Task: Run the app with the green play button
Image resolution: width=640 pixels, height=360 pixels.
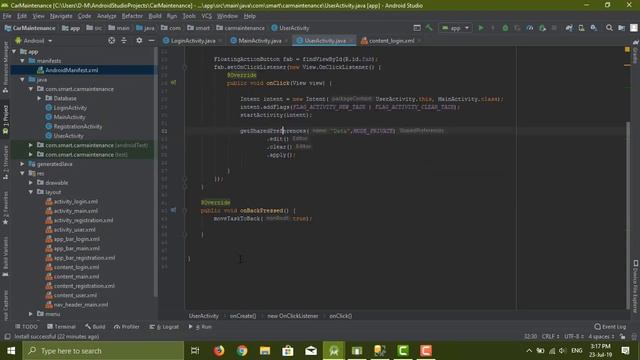Action: (481, 28)
